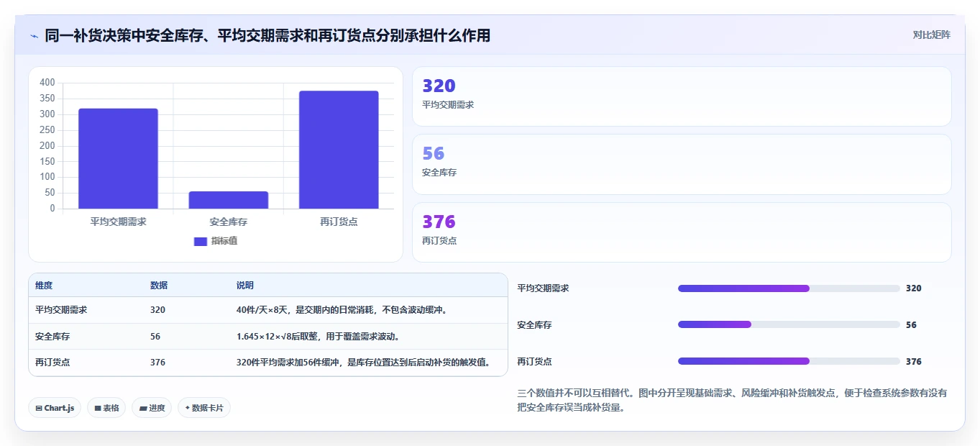Click the 再订货点 progress bar
Viewport: 980px width, 446px height.
[789, 361]
